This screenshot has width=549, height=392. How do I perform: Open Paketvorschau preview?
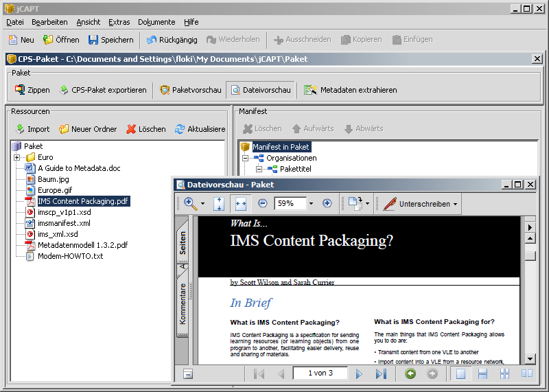[x=191, y=90]
